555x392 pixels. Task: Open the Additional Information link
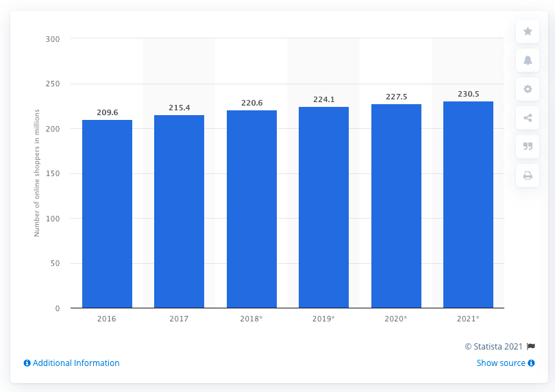(76, 363)
